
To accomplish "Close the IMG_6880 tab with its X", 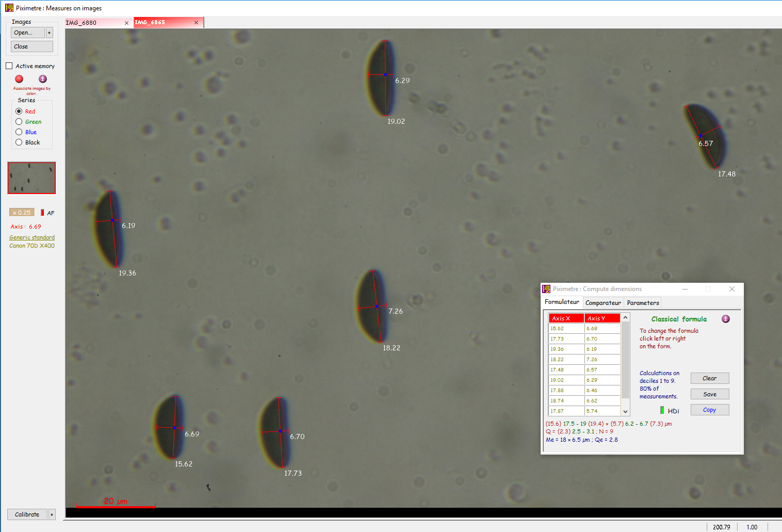I will (x=126, y=23).
